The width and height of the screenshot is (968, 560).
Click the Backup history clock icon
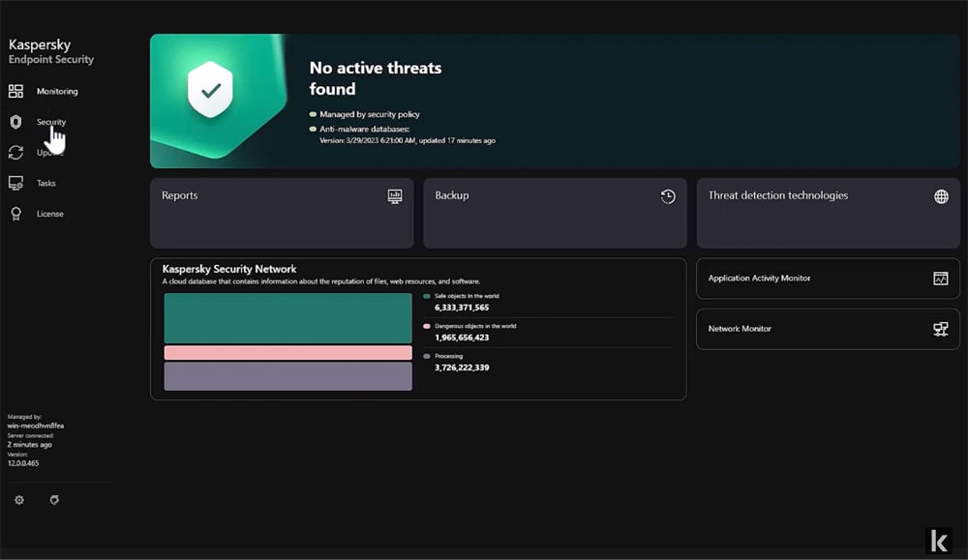(668, 196)
